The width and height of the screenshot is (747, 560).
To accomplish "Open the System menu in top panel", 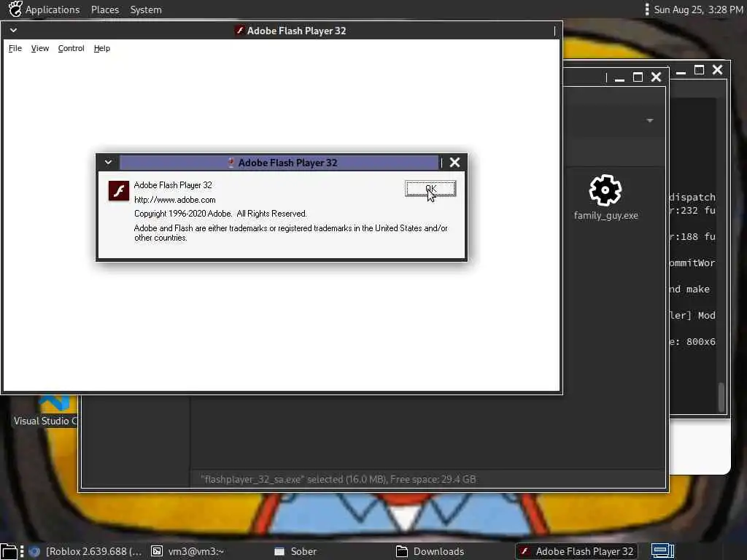I will pyautogui.click(x=146, y=9).
